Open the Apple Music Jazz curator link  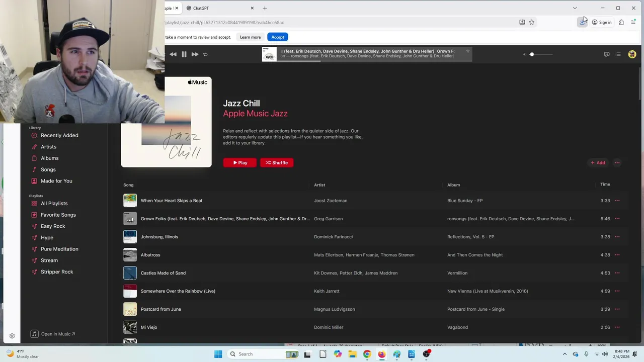click(x=255, y=114)
